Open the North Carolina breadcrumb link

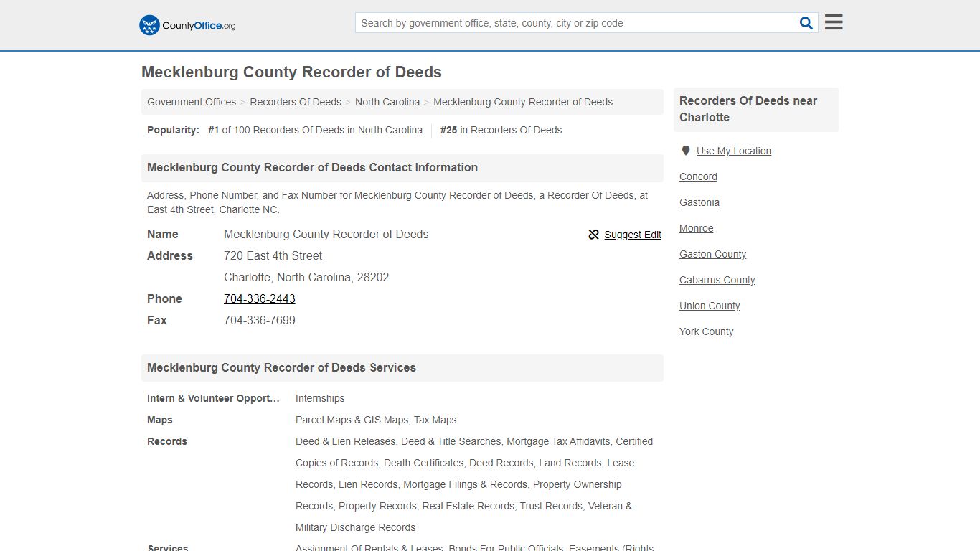387,102
